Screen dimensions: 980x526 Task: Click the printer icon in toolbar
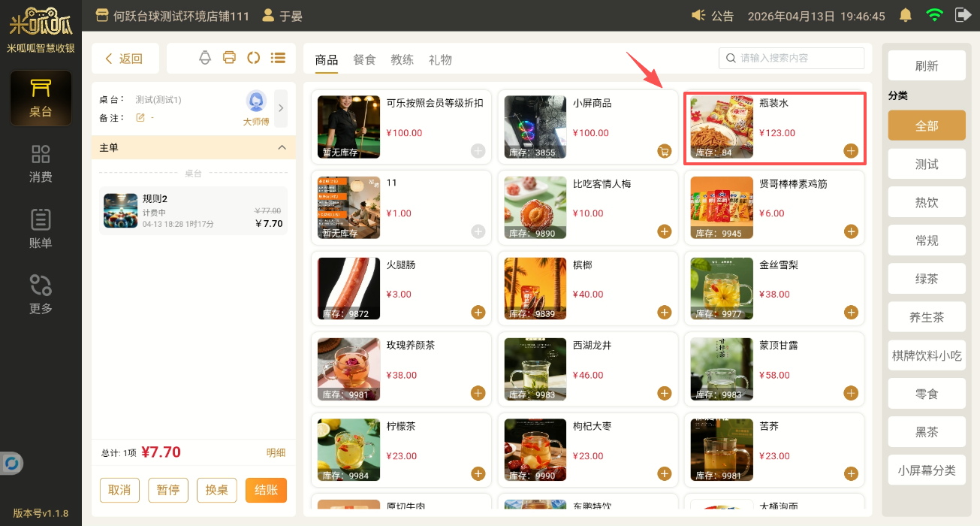tap(230, 58)
